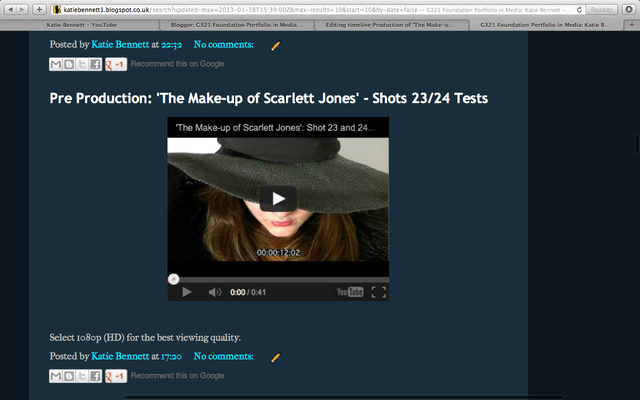Open the Shots 23/24 Tests post title

pos(269,98)
